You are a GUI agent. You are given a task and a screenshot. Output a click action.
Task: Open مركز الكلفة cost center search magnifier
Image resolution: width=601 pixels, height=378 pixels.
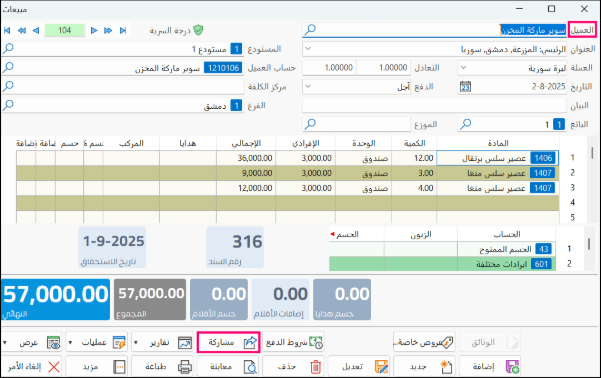click(8, 86)
